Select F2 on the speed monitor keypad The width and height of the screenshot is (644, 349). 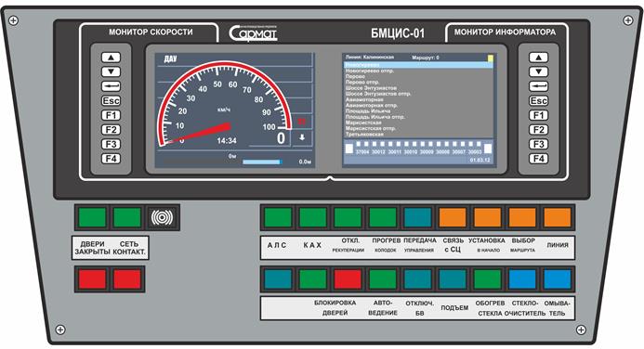(111, 130)
